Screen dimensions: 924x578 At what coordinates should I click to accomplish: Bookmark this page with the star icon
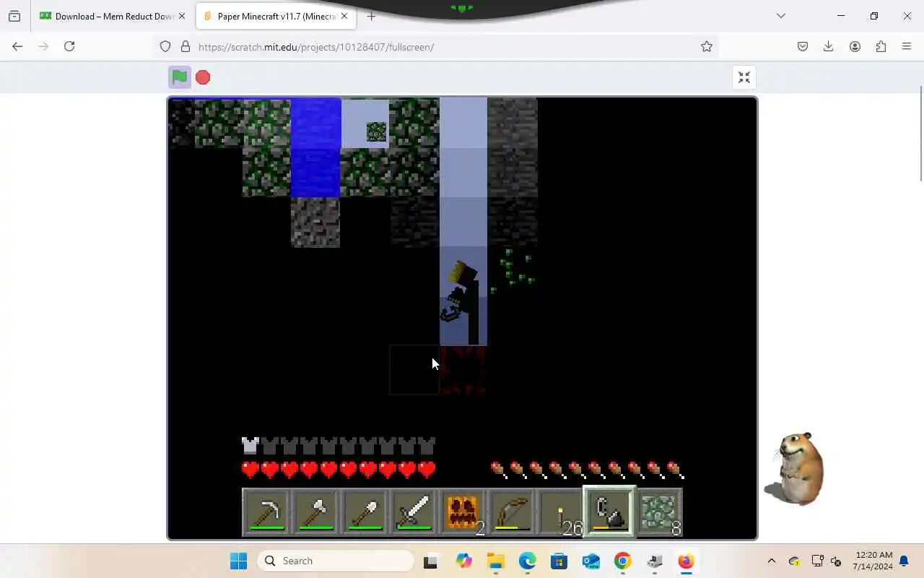click(706, 46)
